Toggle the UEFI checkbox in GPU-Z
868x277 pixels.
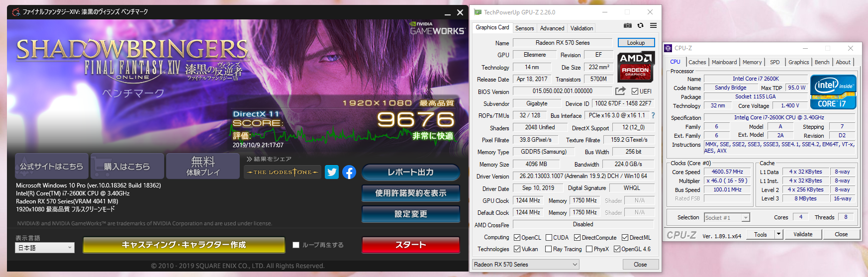click(635, 92)
